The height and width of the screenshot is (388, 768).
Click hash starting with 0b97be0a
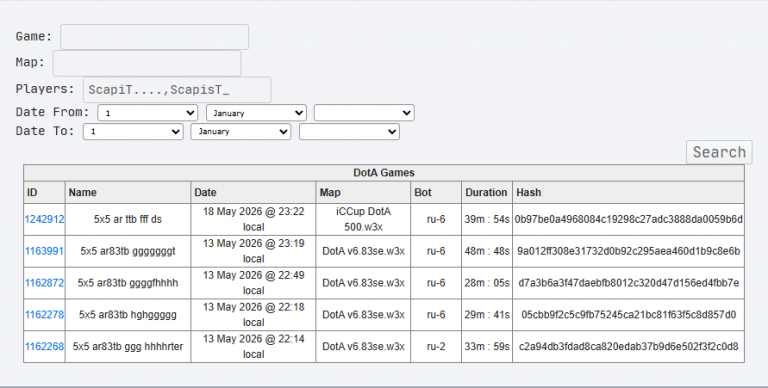tap(628, 219)
